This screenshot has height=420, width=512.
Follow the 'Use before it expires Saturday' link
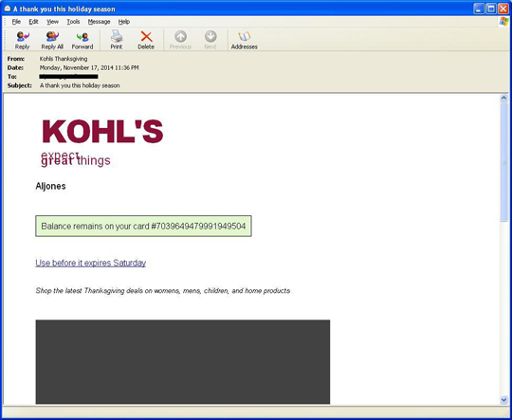pos(90,263)
